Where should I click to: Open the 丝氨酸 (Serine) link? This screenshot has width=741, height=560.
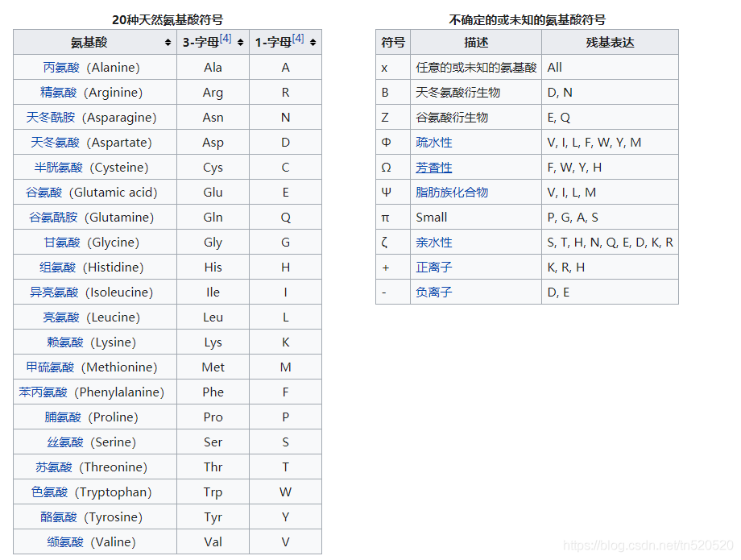click(x=64, y=442)
